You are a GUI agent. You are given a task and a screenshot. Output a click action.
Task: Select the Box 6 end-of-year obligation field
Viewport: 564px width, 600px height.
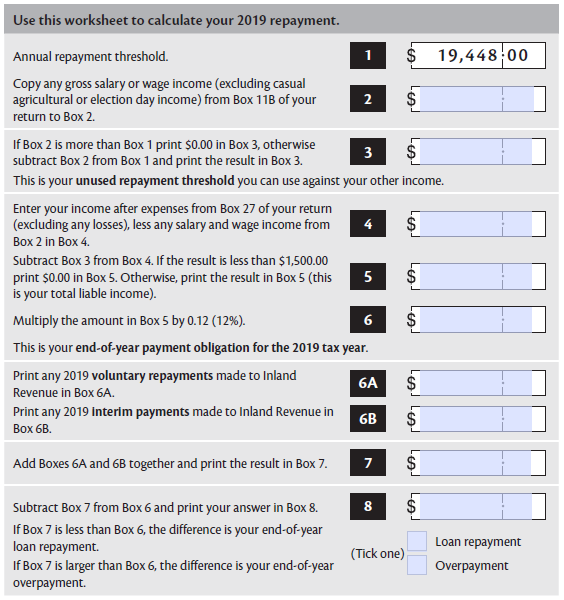(x=478, y=320)
